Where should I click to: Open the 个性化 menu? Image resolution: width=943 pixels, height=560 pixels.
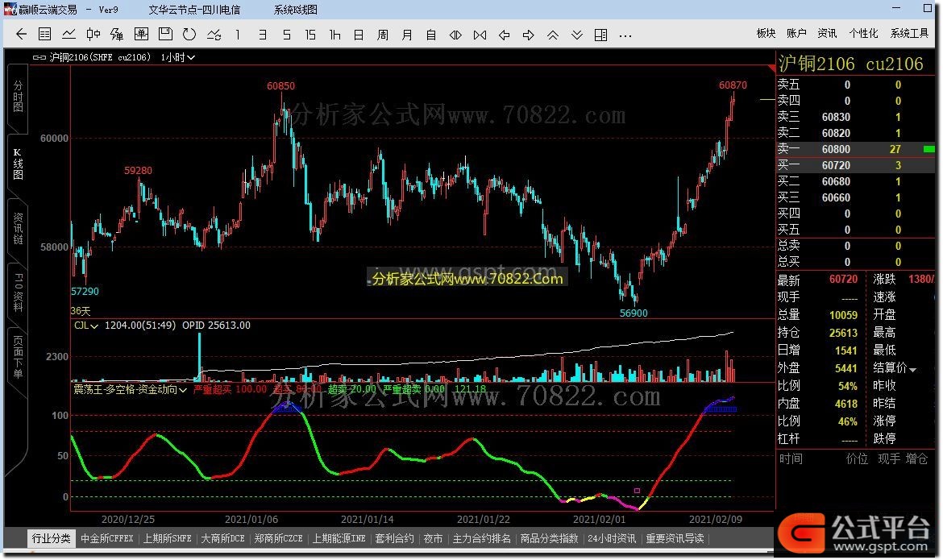(863, 33)
